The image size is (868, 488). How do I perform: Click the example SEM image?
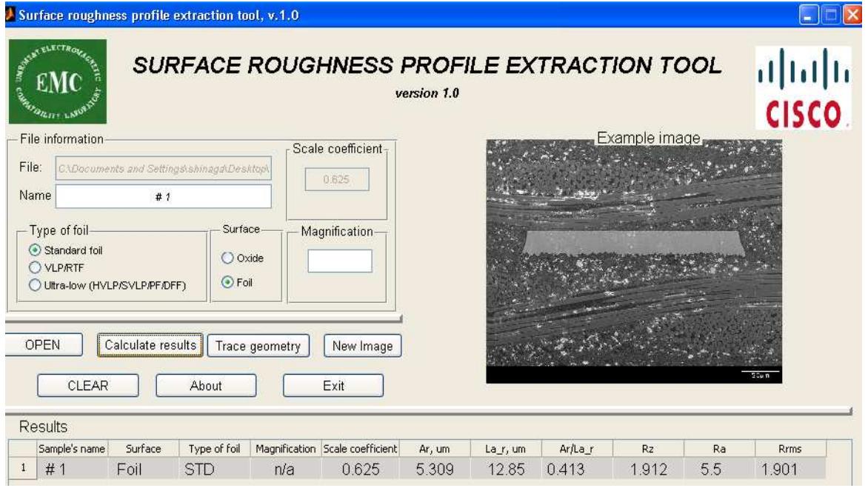(x=634, y=261)
